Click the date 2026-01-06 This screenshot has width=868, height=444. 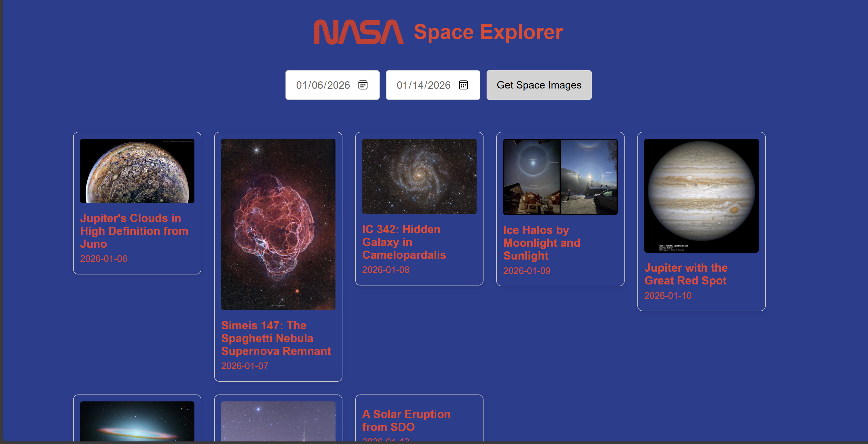(x=103, y=259)
